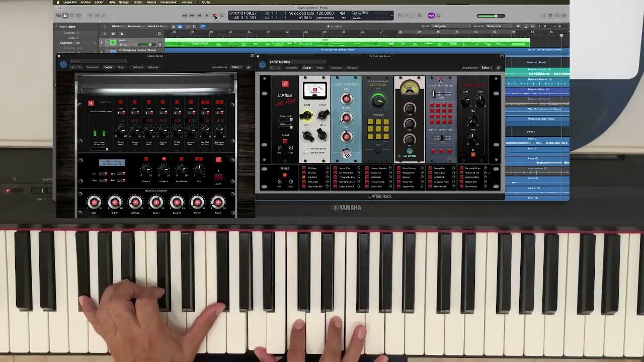Open the Ventana menu
Image resolution: width=644 pixels, height=362 pixels.
tap(187, 2)
